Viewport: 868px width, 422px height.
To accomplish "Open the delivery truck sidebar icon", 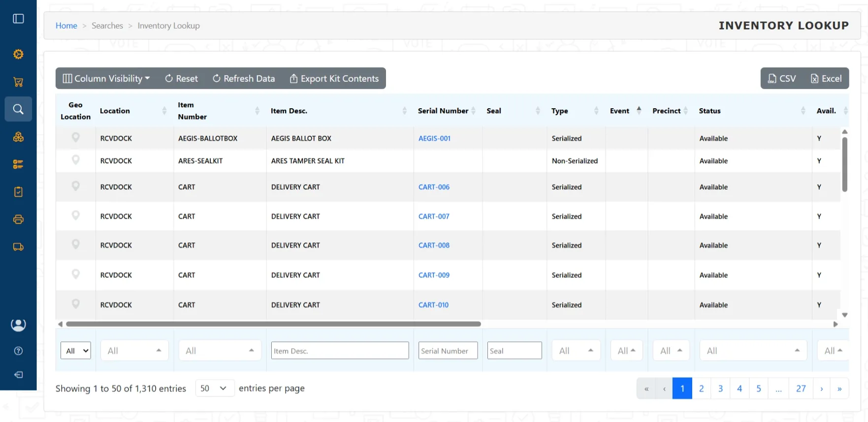I will coord(18,247).
